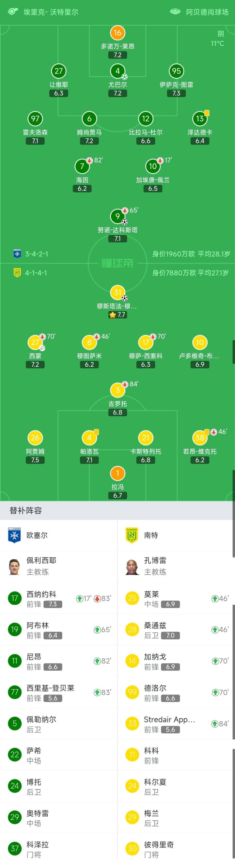Open player 穆斯塔法 number 31 badge

(117, 292)
